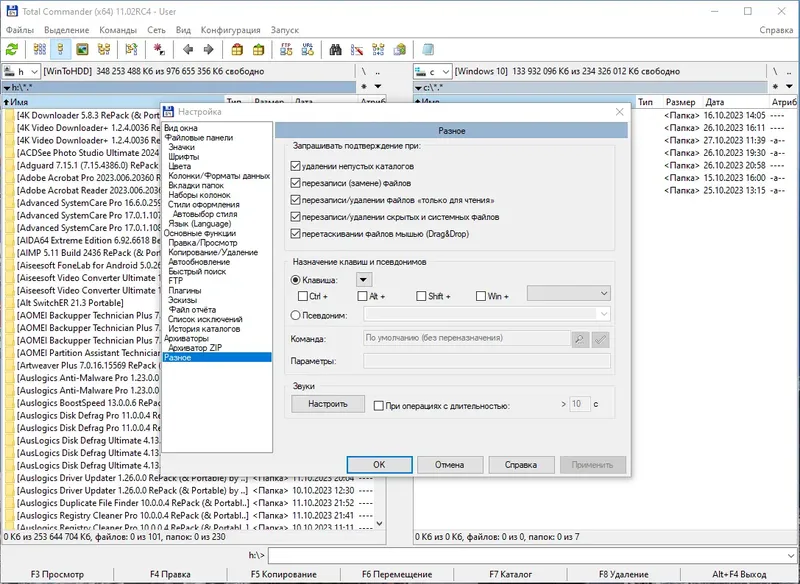The width and height of the screenshot is (800, 584).
Task: Uncheck the Drag&Drop confirmation checkbox
Action: pos(295,234)
